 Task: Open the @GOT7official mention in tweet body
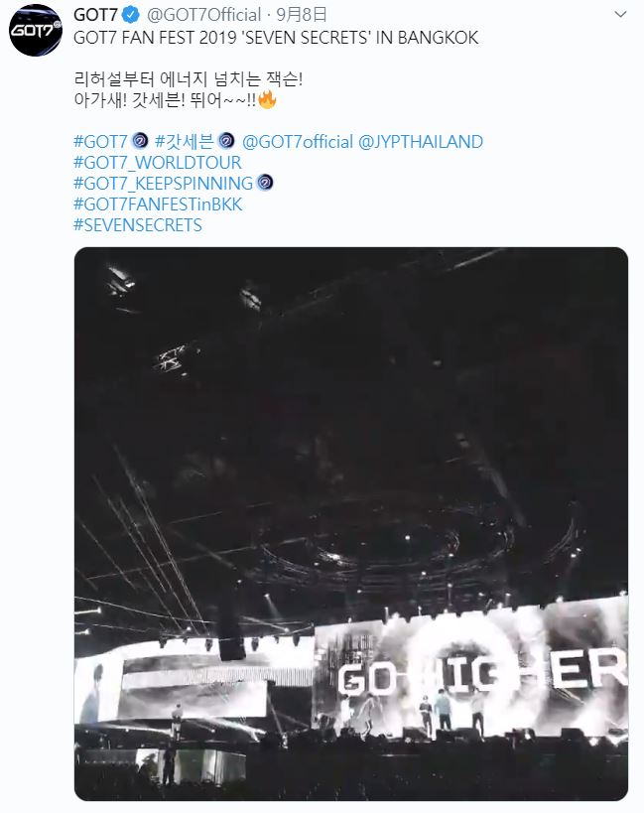coord(298,142)
